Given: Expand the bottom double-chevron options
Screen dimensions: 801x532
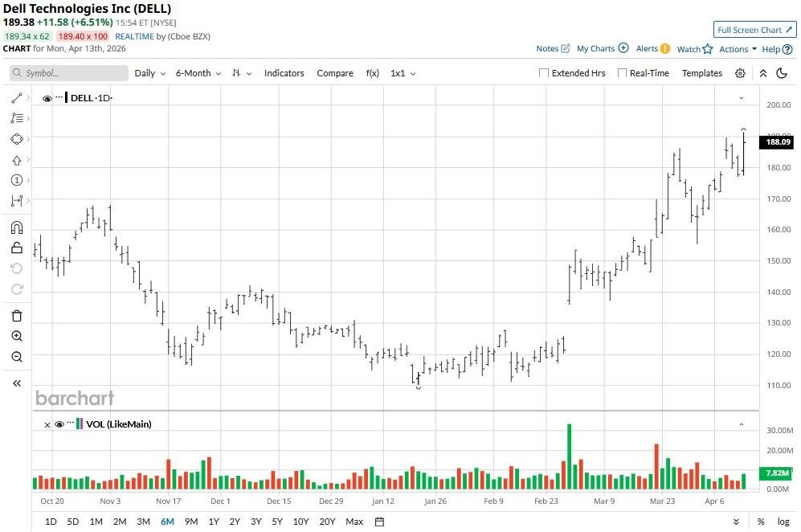Looking at the screenshot, I should click(736, 522).
